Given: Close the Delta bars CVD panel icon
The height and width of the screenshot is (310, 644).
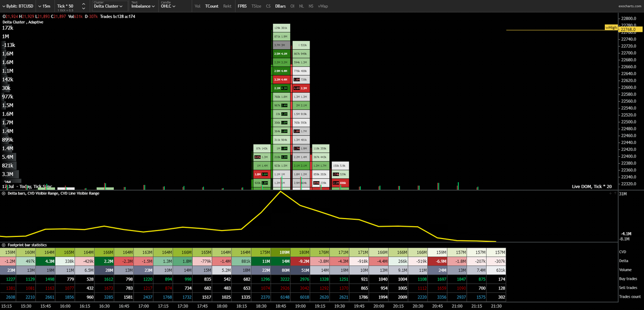Looking at the screenshot, I should pos(4,193).
